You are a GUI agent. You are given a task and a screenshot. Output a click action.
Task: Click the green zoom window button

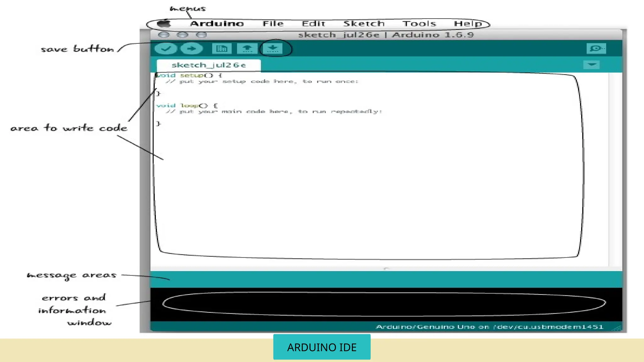click(x=201, y=35)
